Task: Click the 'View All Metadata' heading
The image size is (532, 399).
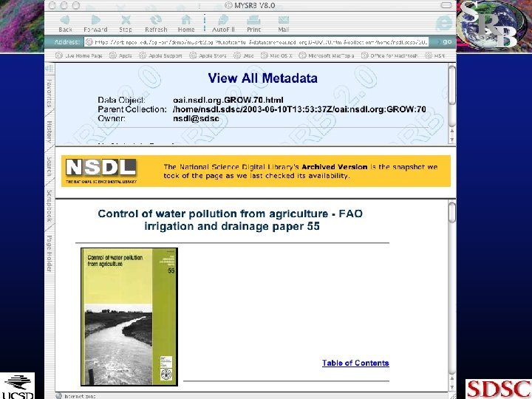Action: [262, 78]
